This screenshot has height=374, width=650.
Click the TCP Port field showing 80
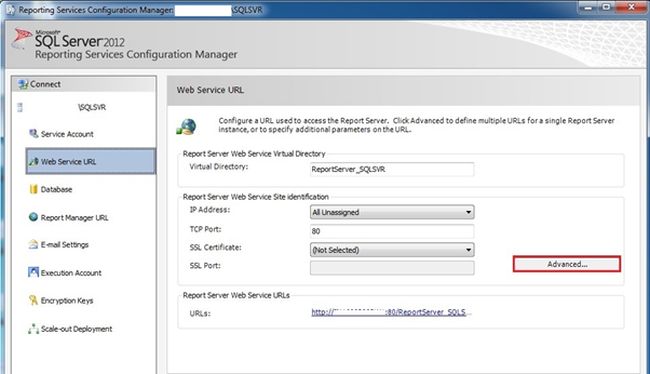tap(392, 231)
